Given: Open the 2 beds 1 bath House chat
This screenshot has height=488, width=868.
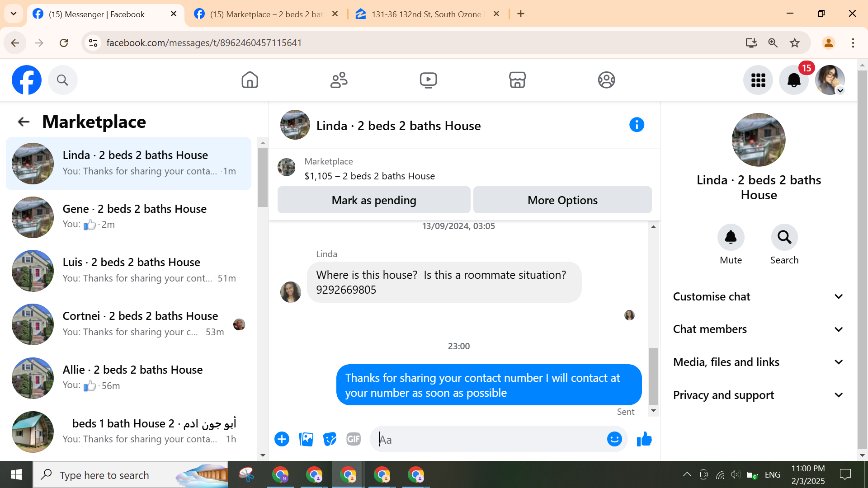Looking at the screenshot, I should (x=128, y=432).
